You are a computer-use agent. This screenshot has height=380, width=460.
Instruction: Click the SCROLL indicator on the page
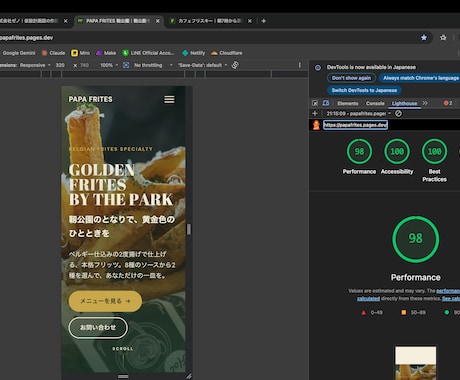click(123, 349)
